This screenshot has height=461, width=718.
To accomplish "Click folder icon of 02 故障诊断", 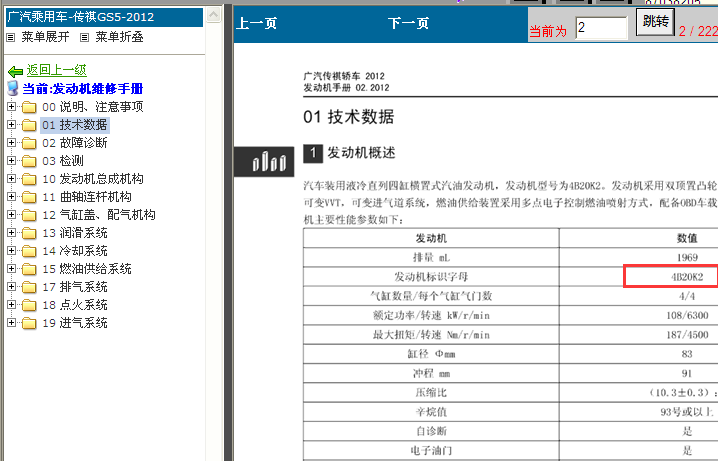I will click(x=29, y=143).
